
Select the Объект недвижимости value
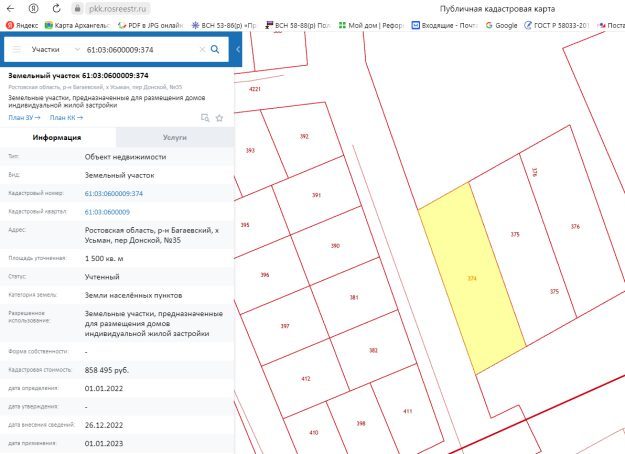pos(125,157)
